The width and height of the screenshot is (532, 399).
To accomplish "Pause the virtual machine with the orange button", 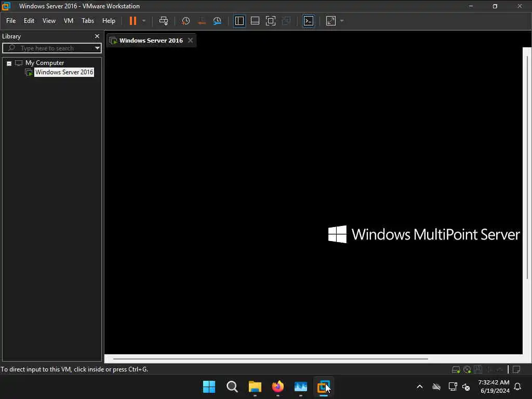I will 132,21.
